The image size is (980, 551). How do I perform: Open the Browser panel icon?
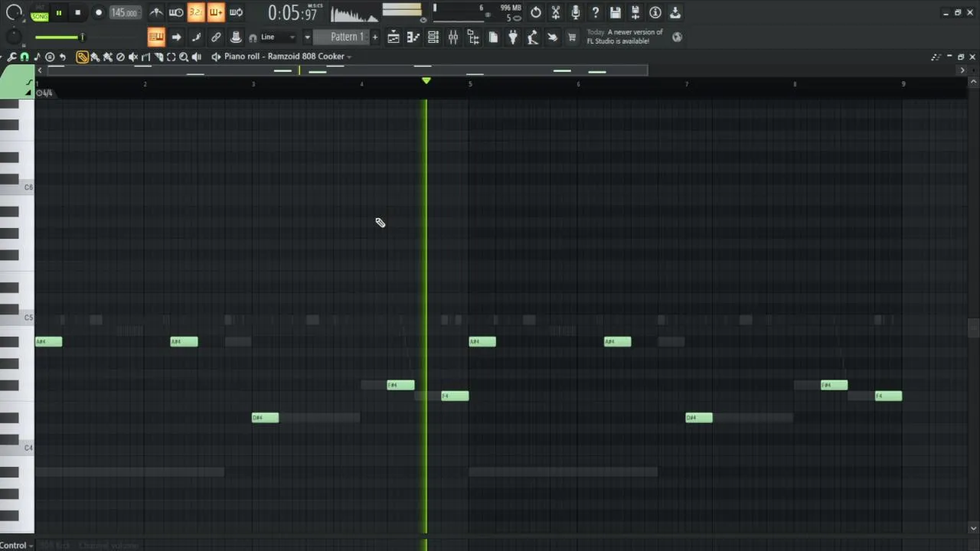click(x=473, y=37)
